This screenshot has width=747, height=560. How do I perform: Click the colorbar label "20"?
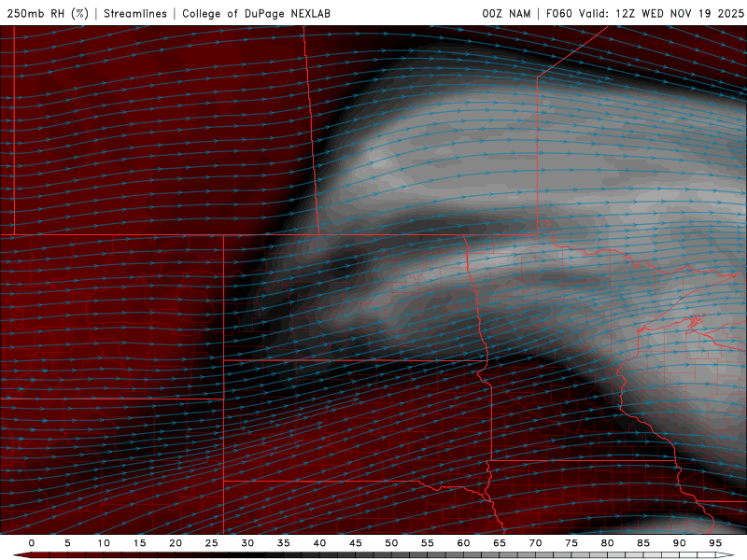(x=176, y=543)
